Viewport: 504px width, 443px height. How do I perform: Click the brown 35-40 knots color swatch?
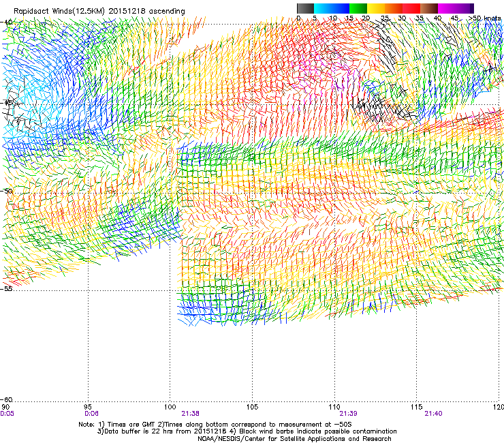coord(429,8)
